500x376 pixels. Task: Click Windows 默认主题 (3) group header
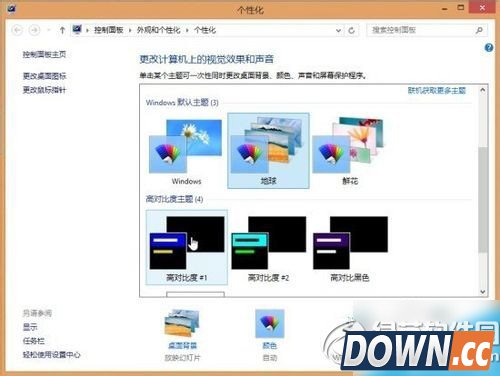coord(182,102)
